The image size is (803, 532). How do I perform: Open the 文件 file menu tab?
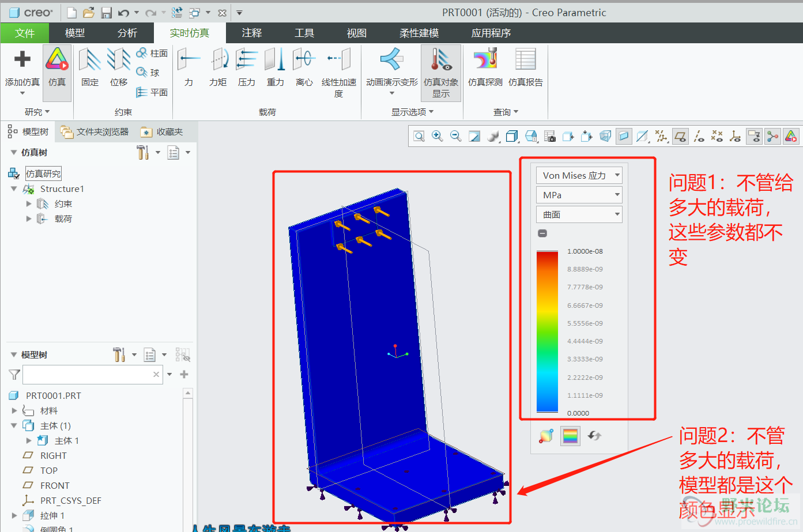click(25, 33)
